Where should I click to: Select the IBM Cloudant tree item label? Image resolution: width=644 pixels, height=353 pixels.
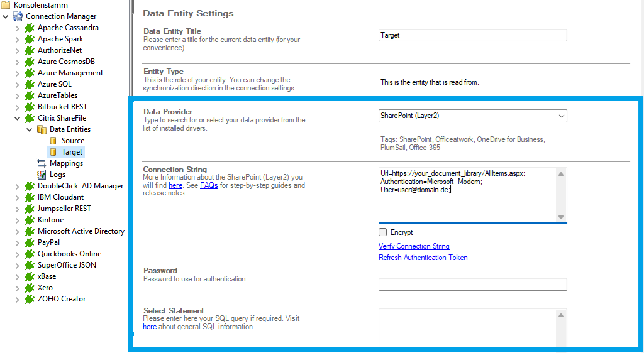pyautogui.click(x=61, y=197)
